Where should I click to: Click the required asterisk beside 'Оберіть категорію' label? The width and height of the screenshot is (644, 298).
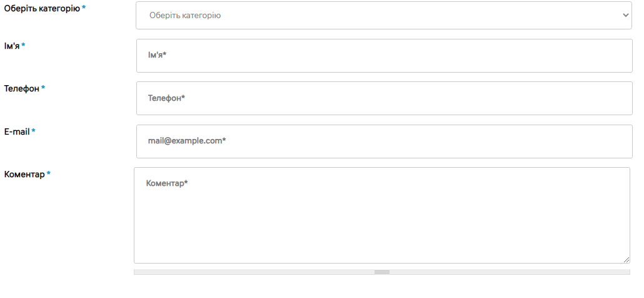(x=84, y=9)
